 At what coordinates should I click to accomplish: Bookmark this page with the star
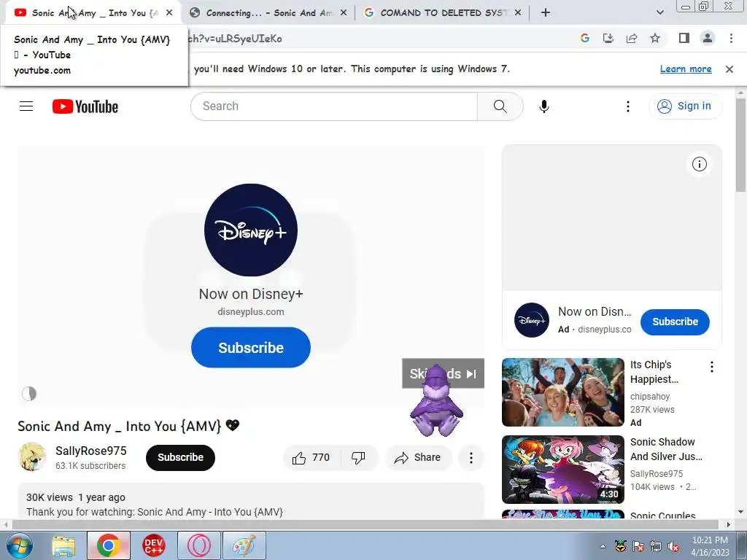(x=655, y=39)
